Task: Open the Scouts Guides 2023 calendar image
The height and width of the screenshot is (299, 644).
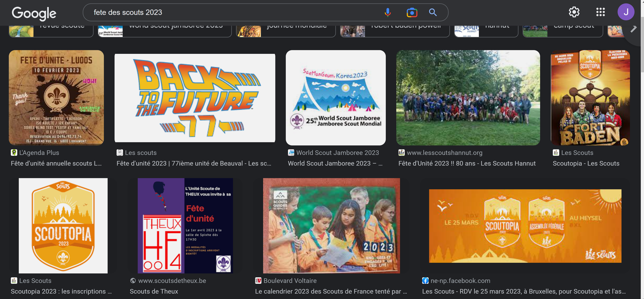Action: click(x=331, y=226)
